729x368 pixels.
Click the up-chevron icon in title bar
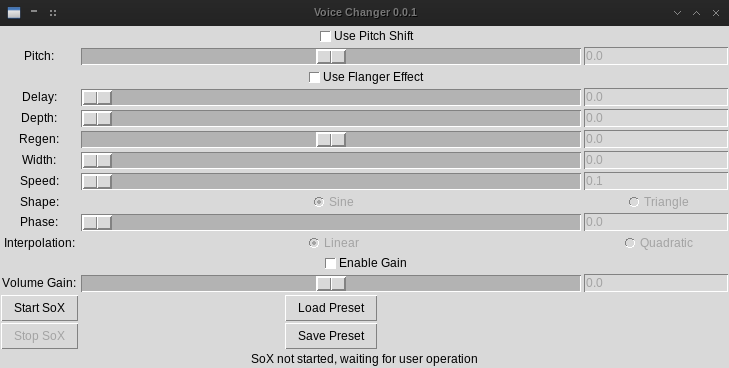click(696, 13)
